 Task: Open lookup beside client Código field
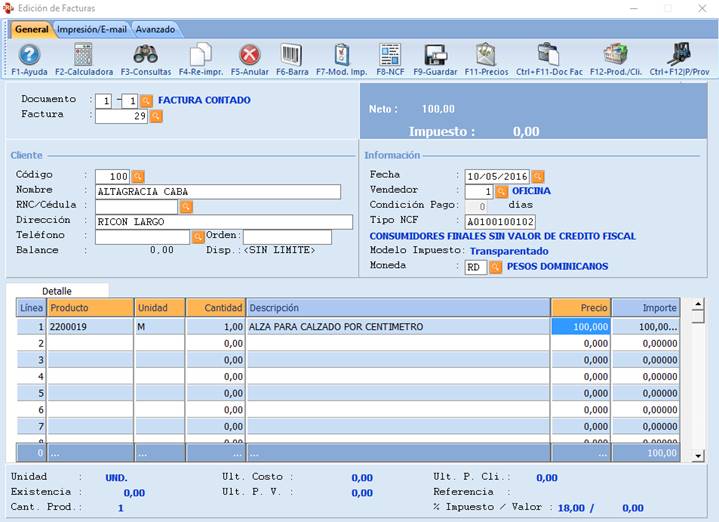tap(138, 176)
